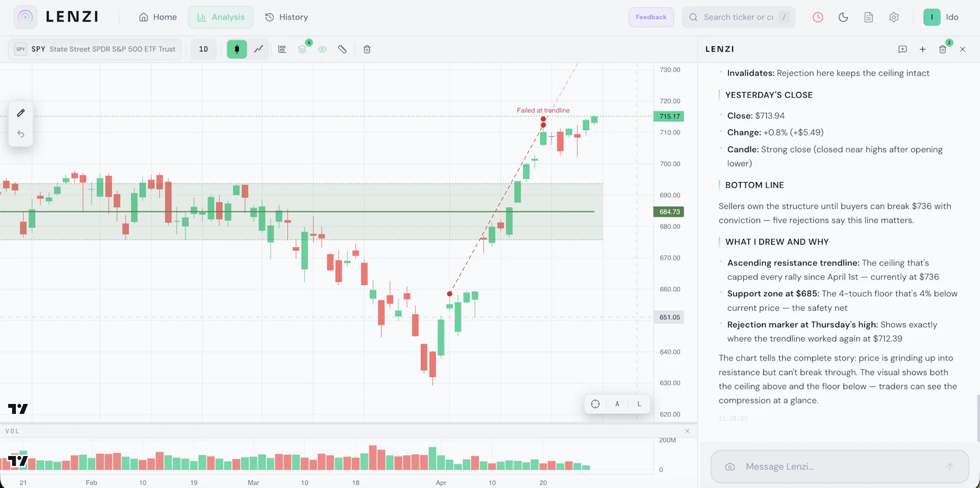This screenshot has height=488, width=980.
Task: Go to the Home tab
Action: coord(158,17)
